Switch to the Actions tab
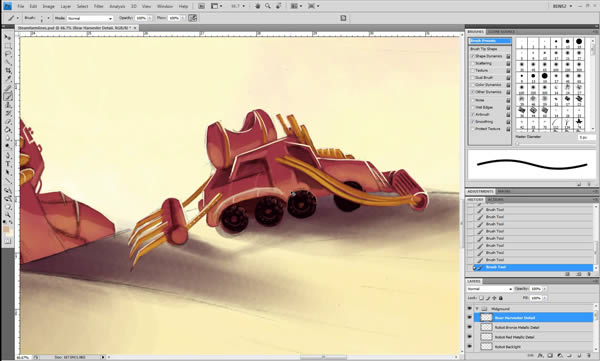 pyautogui.click(x=495, y=200)
